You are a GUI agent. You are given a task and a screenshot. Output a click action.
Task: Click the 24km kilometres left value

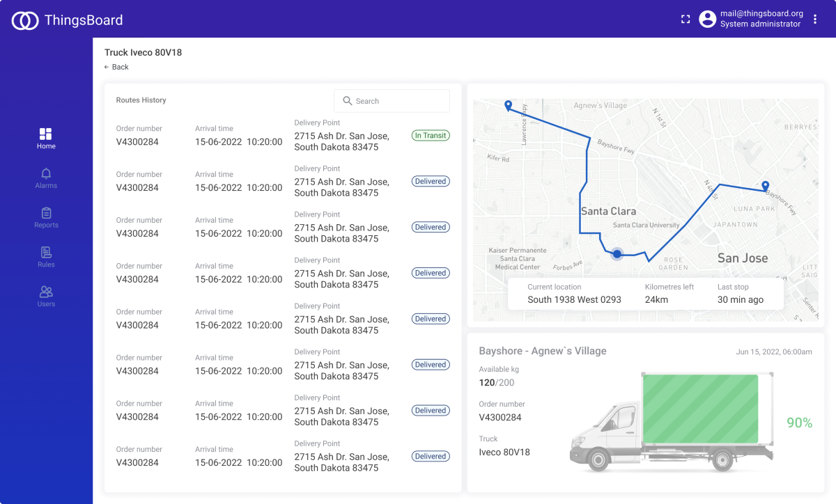point(656,300)
